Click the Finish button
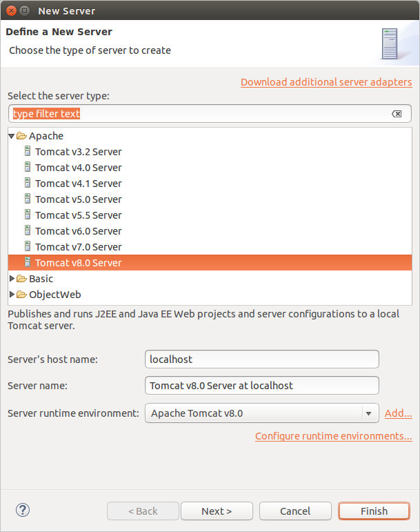 coord(374,511)
